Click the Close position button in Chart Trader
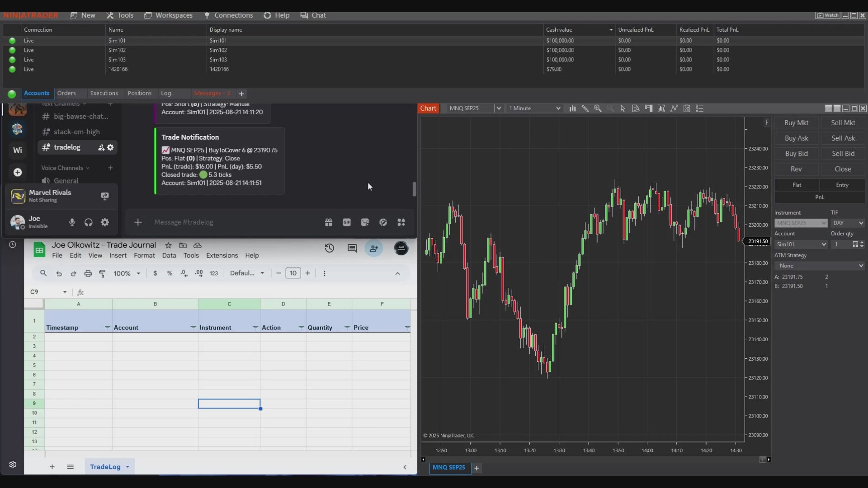This screenshot has width=868, height=488. [843, 169]
